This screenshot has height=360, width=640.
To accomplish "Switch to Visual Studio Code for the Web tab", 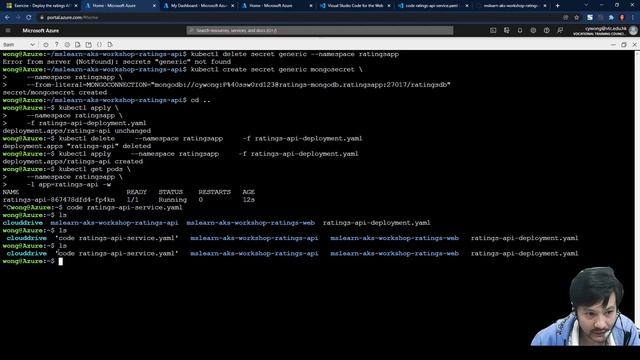I will click(x=355, y=6).
